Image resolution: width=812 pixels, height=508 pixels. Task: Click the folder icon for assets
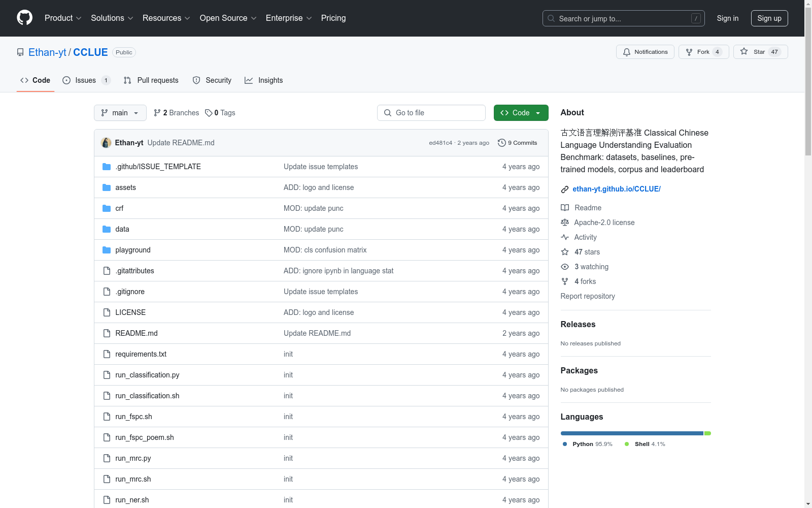click(x=107, y=187)
